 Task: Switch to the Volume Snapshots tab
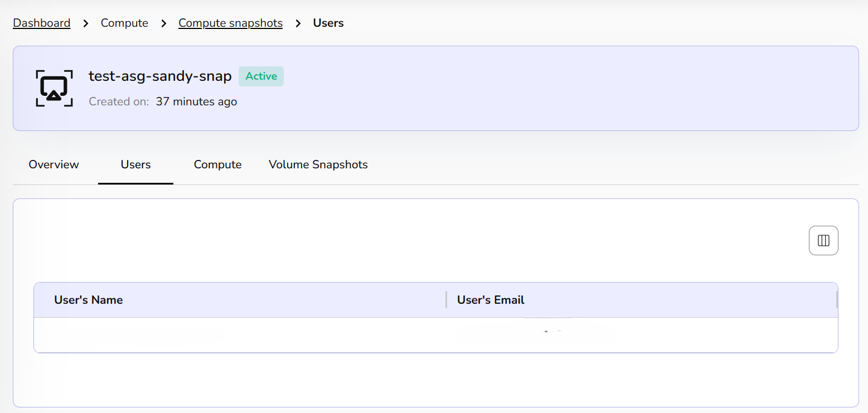tap(318, 164)
